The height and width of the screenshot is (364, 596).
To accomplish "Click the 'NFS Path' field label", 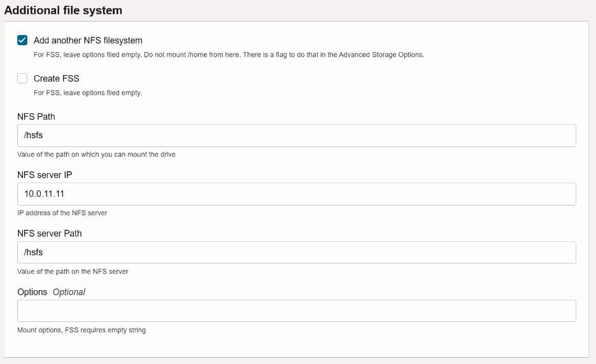I will pos(36,116).
